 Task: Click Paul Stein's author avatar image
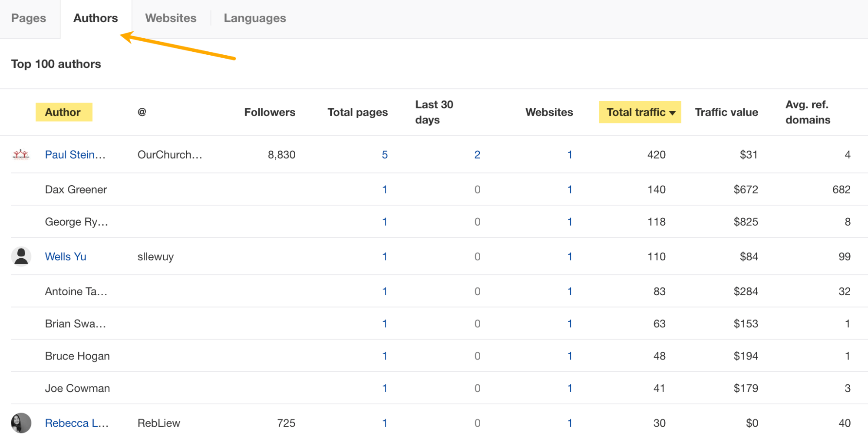tap(21, 154)
